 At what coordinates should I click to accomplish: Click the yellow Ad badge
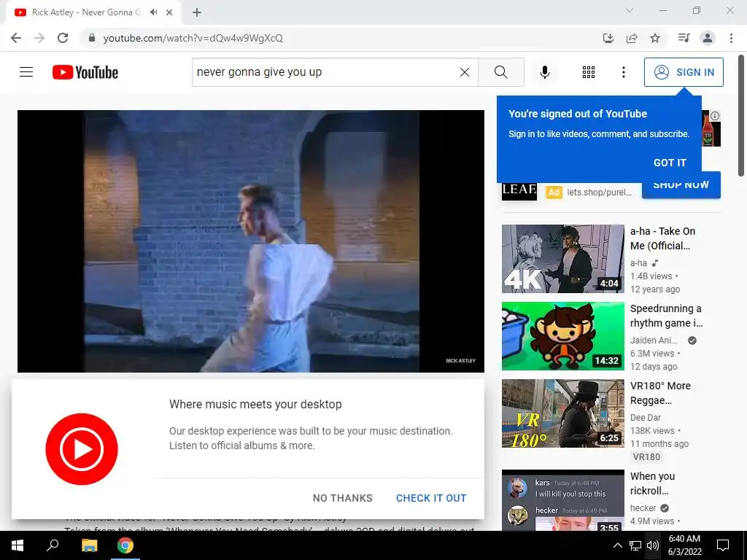pyautogui.click(x=554, y=192)
